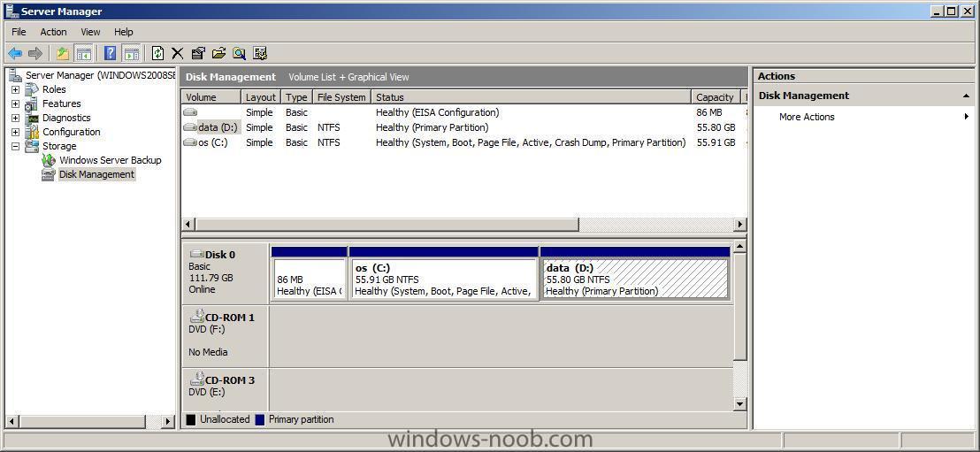980x452 pixels.
Task: Click the drive icon of the unnamed 86 MB volume
Action: point(190,112)
